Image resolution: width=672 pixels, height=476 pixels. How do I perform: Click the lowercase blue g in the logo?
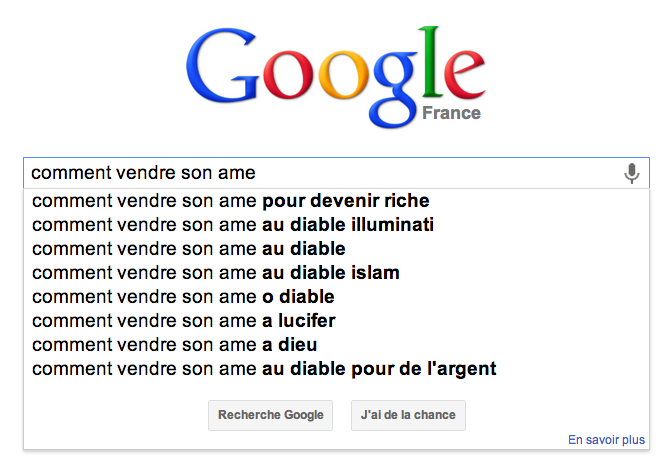pyautogui.click(x=395, y=89)
